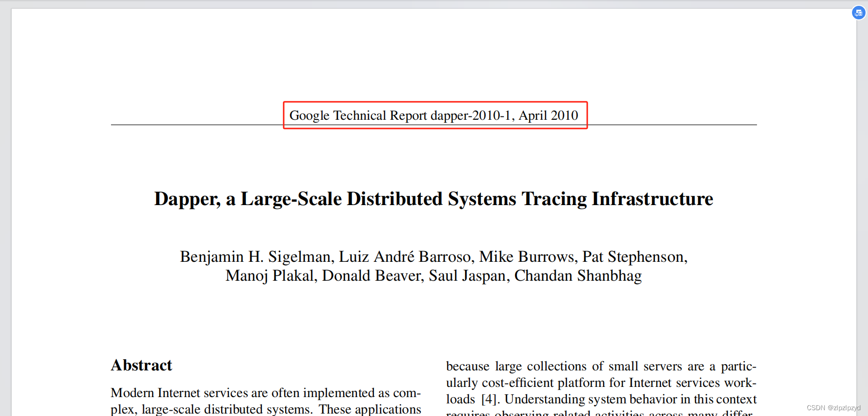Click the line starting 'Modern Internet services are often'
The image size is (868, 416).
click(266, 393)
